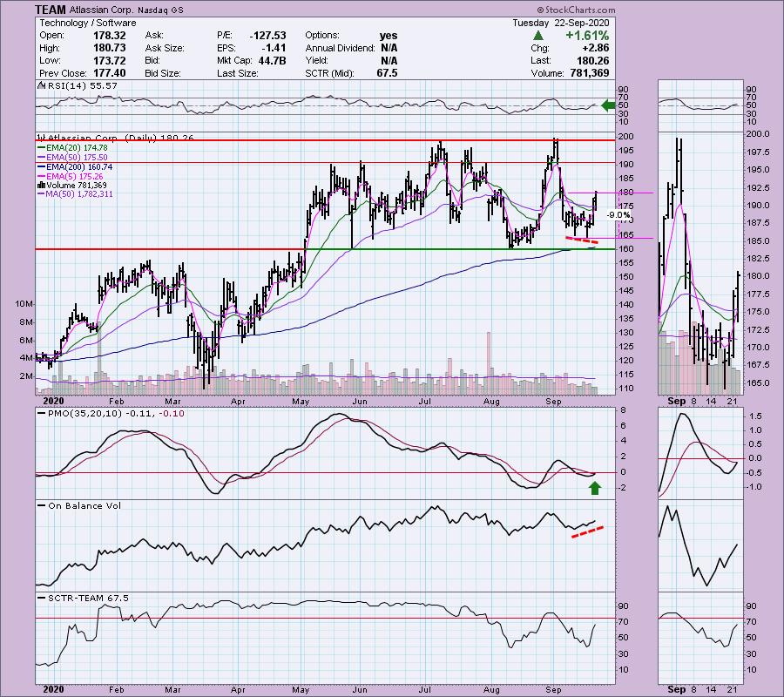Click the StockCharts.com watermark link

pyautogui.click(x=577, y=10)
